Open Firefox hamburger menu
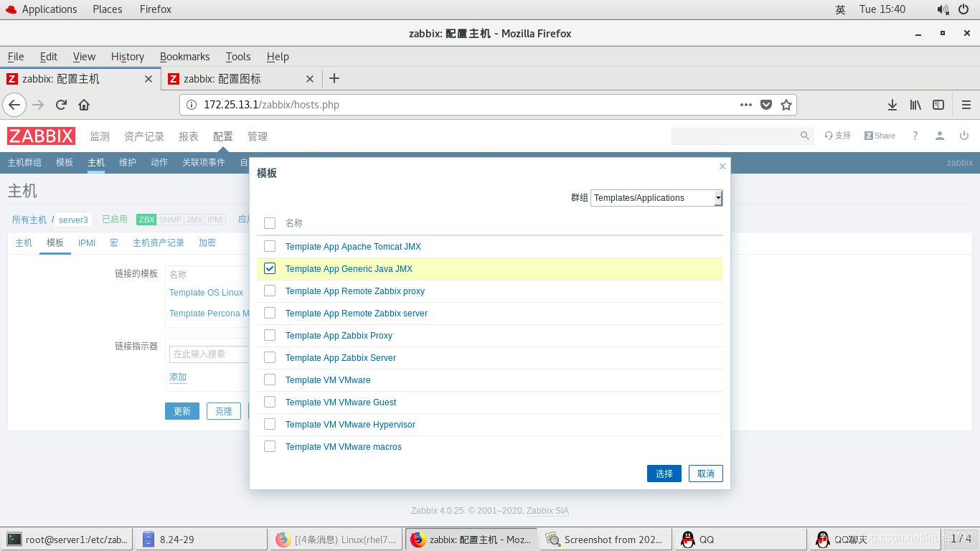Viewport: 980px width, 551px height. coord(966,105)
